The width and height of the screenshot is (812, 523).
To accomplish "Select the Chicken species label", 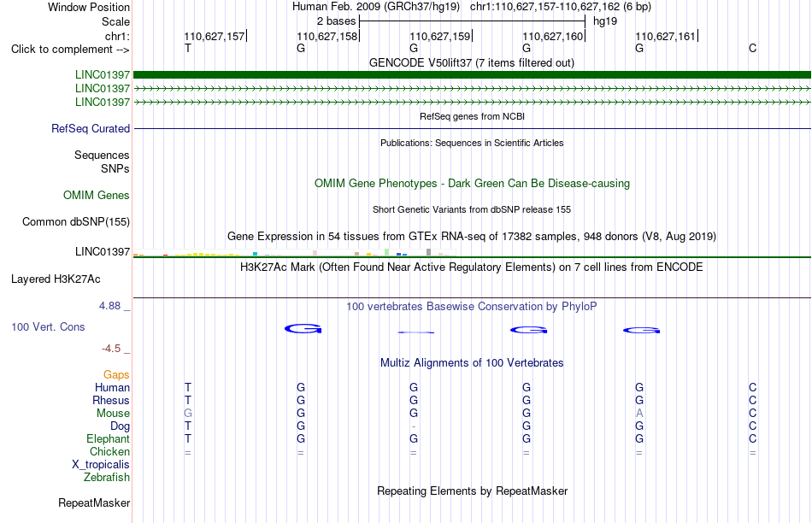I will [x=109, y=451].
